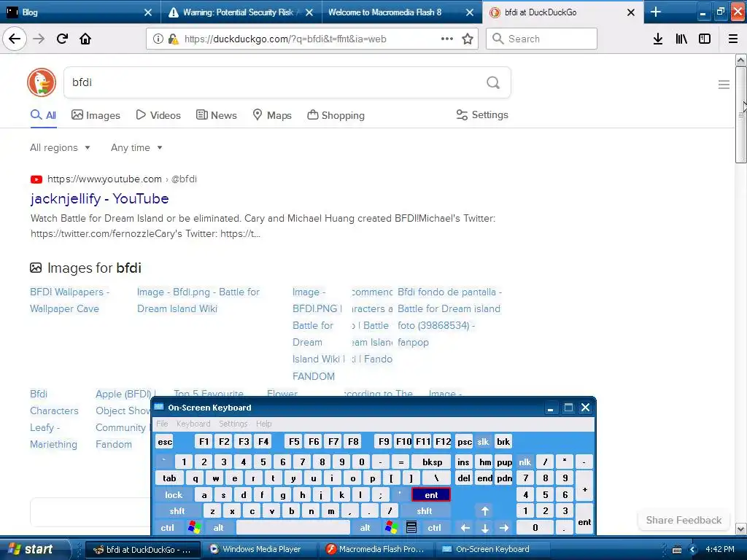
Task: Toggle the left ctrl key
Action: (x=167, y=528)
